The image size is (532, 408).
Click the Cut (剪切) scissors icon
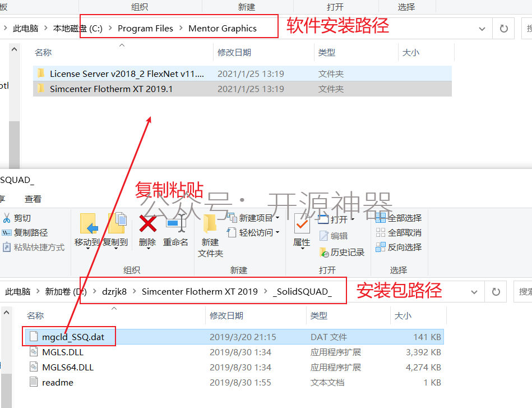pos(6,218)
